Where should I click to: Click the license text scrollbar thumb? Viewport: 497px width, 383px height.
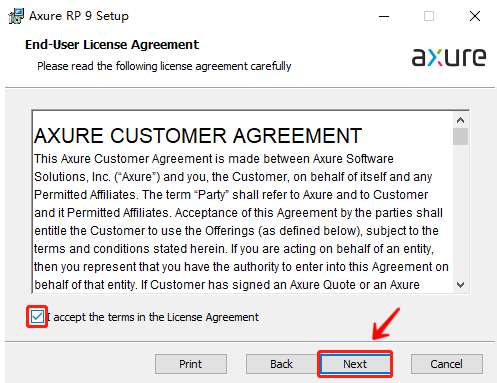(460, 136)
